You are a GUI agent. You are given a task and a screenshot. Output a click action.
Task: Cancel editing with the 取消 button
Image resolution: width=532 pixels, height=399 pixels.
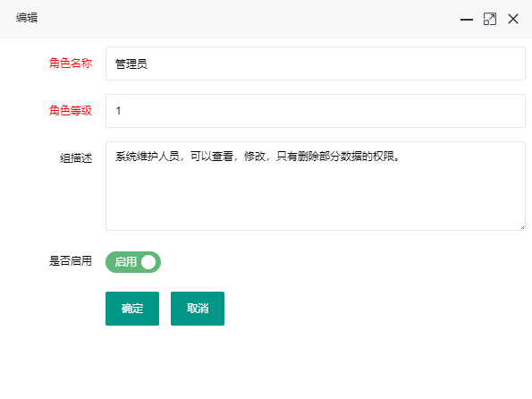197,309
